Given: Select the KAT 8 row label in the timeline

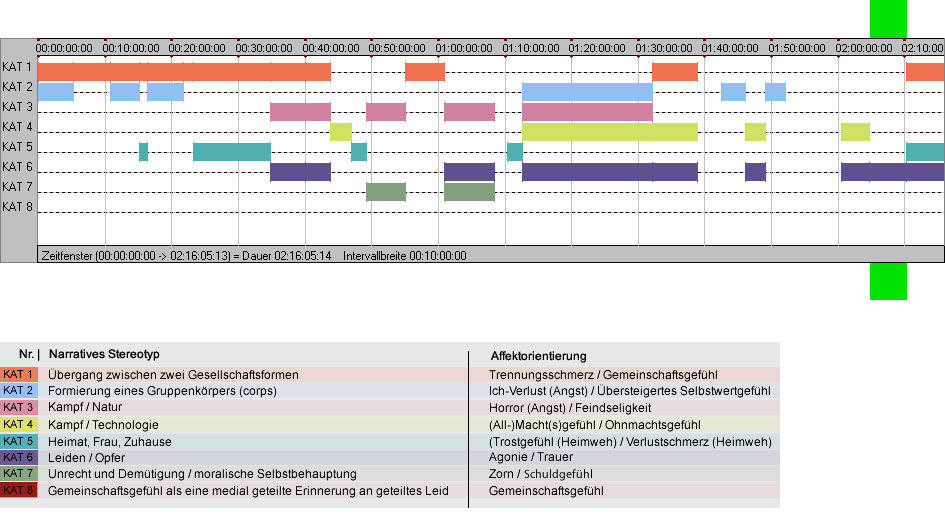Looking at the screenshot, I should point(17,207).
